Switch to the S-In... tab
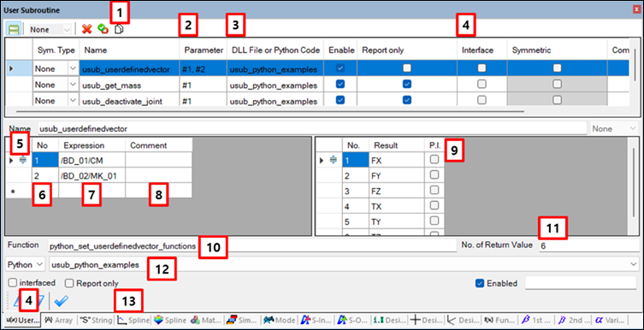This screenshot has height=330, width=644. click(317, 320)
